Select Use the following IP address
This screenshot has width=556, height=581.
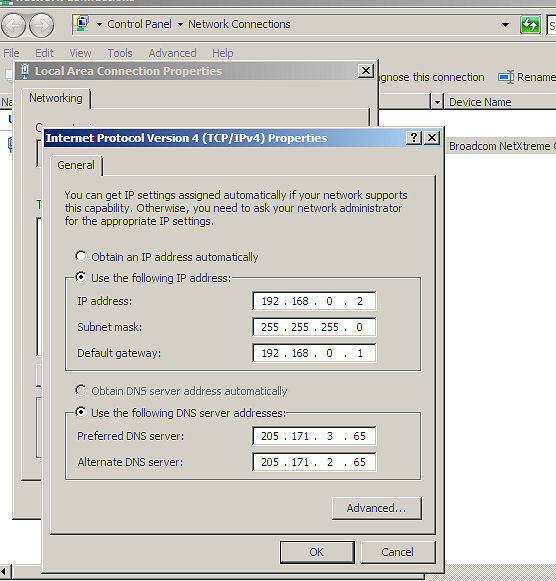pyautogui.click(x=81, y=277)
